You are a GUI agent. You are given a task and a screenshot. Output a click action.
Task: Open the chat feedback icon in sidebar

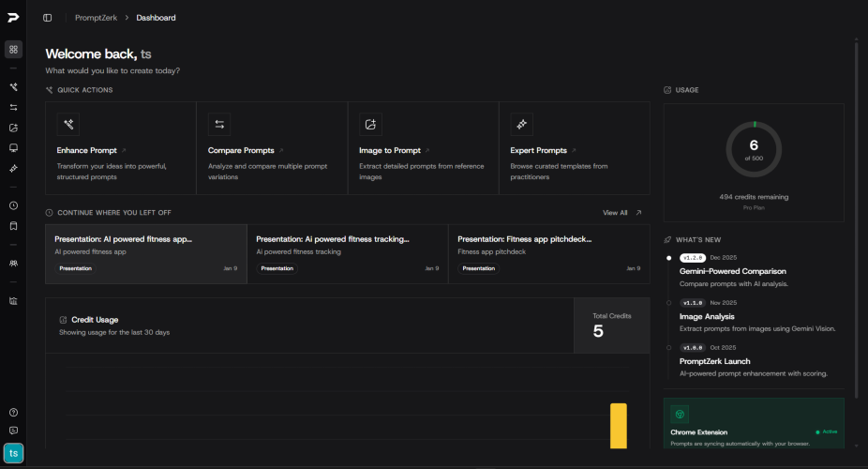[x=13, y=431]
